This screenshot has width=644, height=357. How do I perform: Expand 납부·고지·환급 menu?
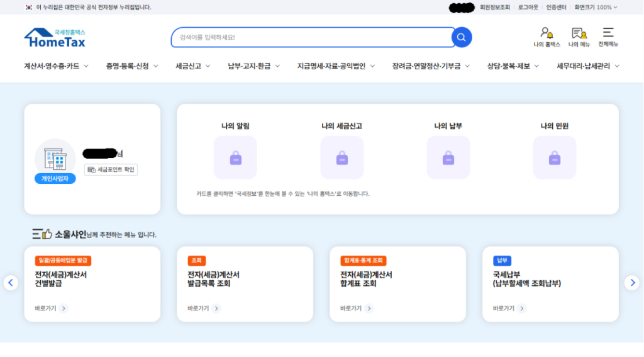(x=254, y=66)
